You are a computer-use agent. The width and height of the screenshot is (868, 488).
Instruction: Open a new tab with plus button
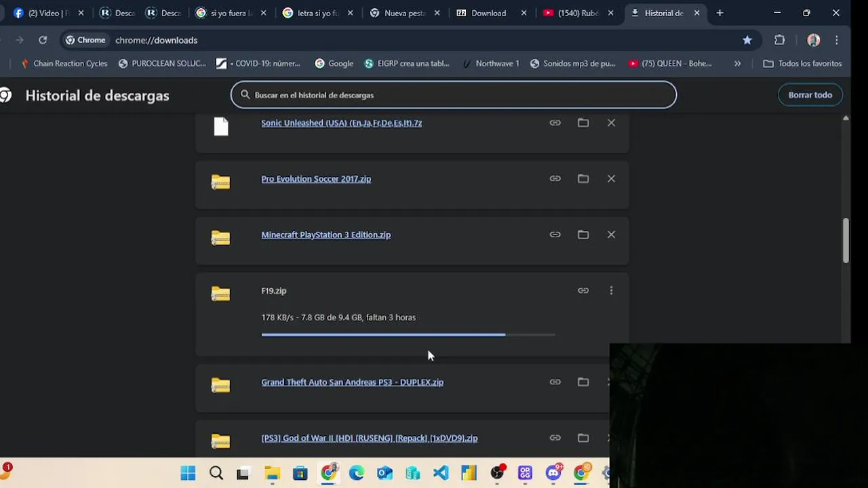(x=719, y=13)
